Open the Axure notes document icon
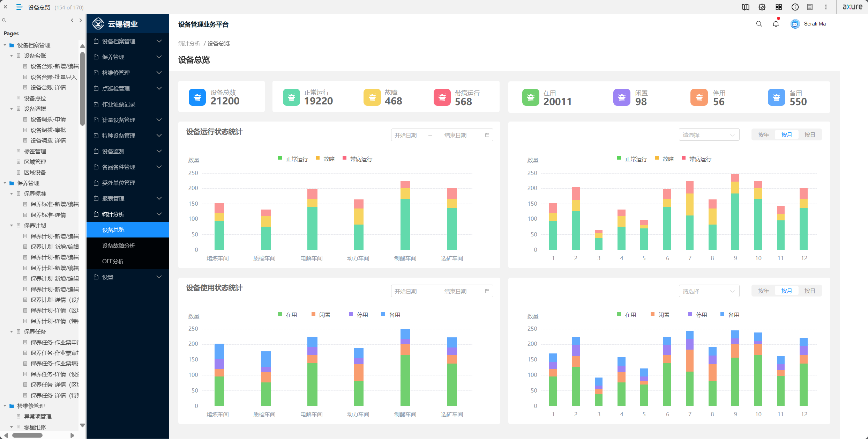Image resolution: width=868 pixels, height=439 pixels. coord(810,7)
